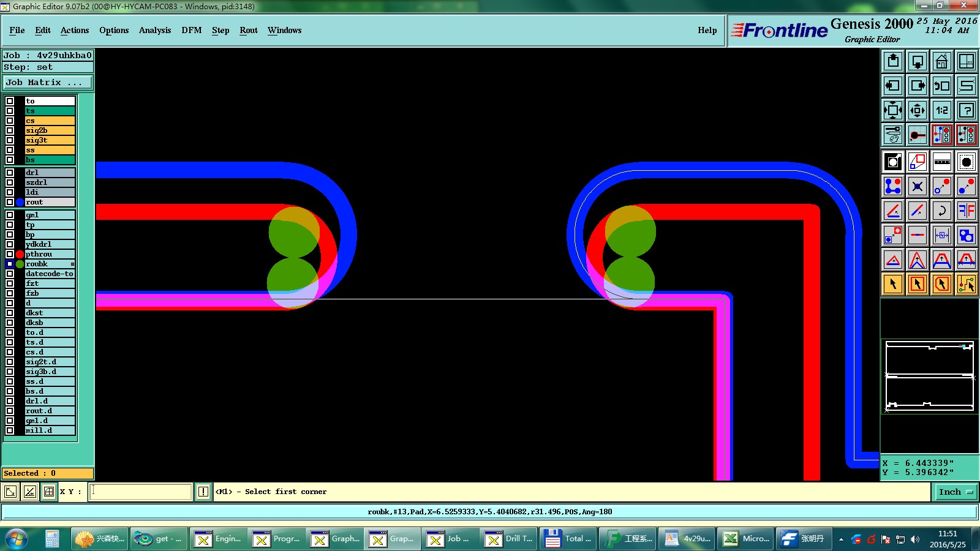This screenshot has height=551, width=980.
Task: Click the blue color dot of rout layer
Action: tap(20, 202)
